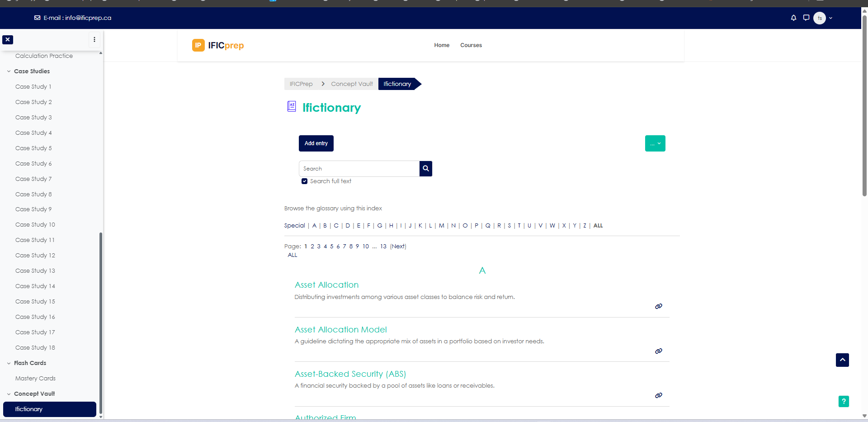
Task: Click ALL below the page numbers
Action: [292, 255]
